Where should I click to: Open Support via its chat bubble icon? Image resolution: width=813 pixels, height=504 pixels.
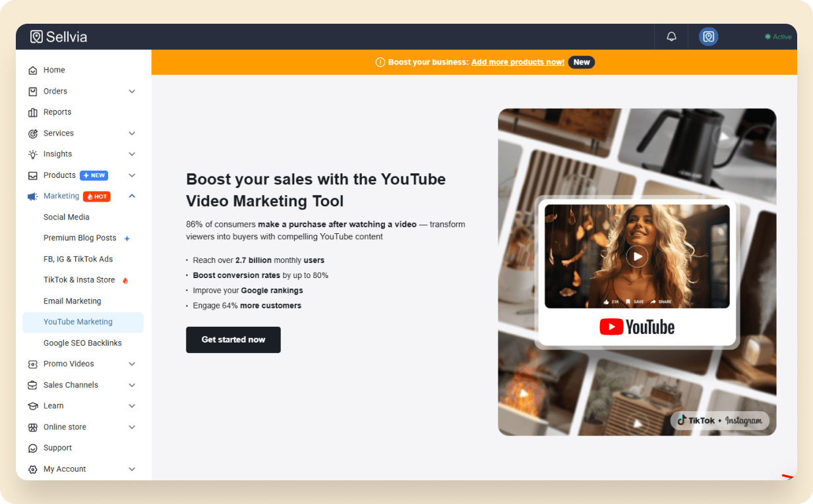[x=32, y=447]
